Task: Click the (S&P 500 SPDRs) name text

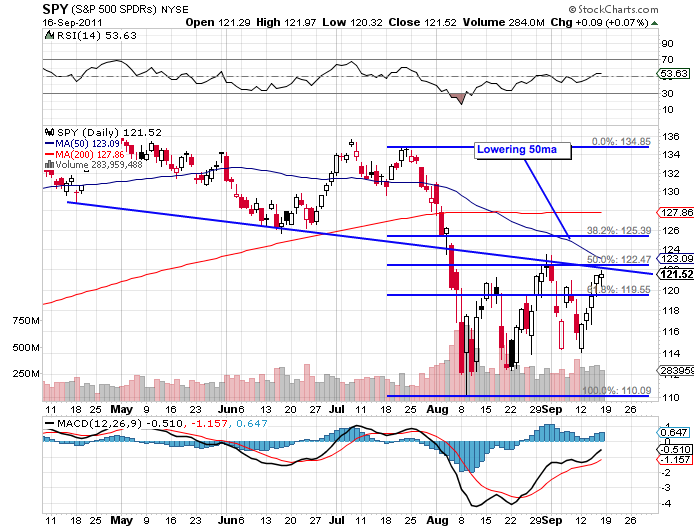Action: point(114,9)
